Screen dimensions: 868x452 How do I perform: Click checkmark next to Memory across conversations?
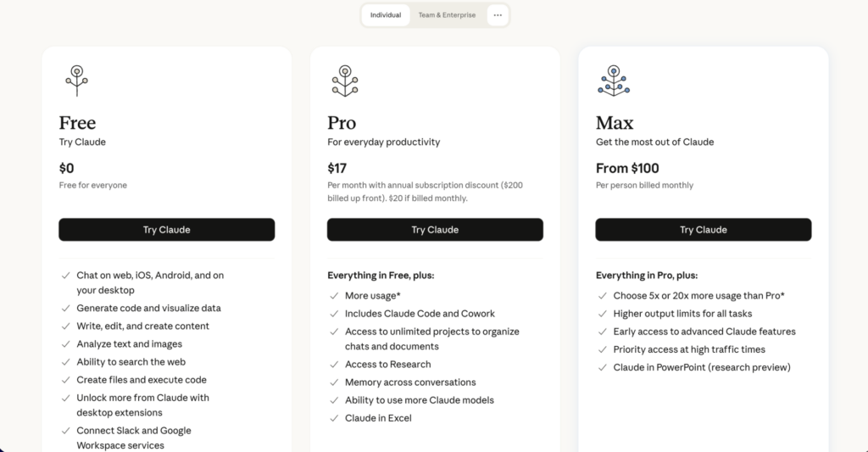[x=334, y=382]
